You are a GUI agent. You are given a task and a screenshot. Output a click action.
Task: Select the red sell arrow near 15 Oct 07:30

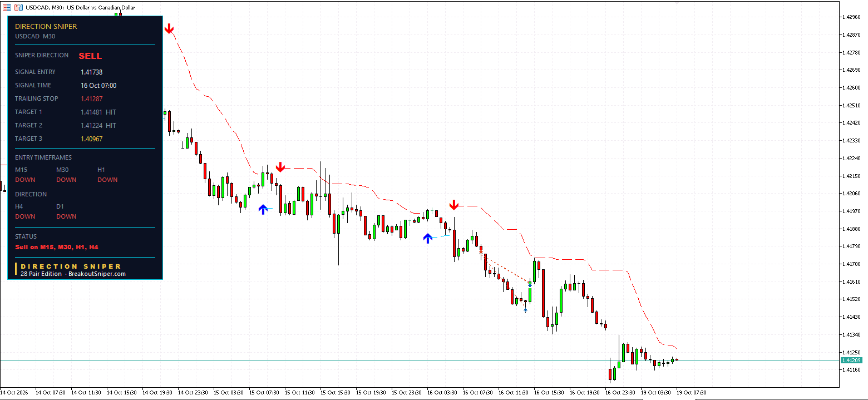280,167
